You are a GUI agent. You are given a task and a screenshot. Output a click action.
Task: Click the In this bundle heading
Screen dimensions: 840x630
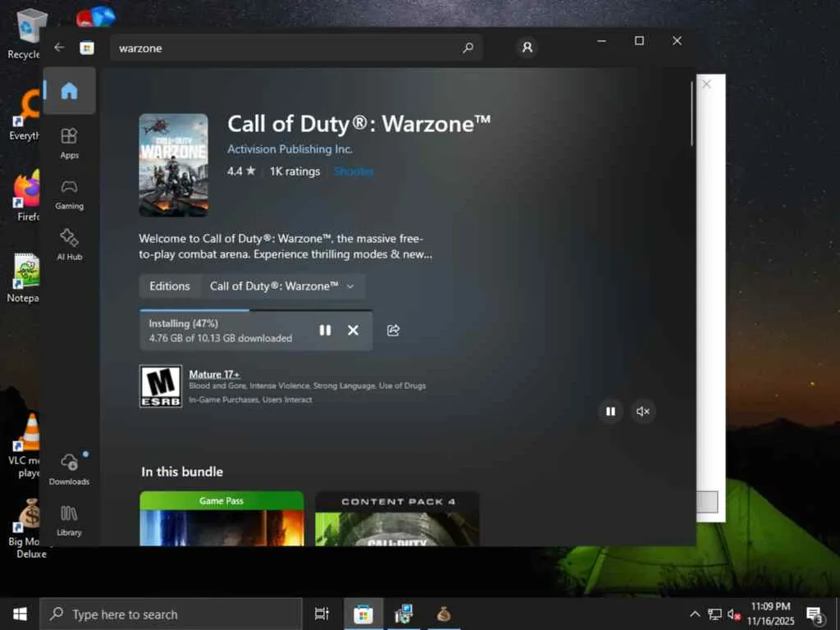(182, 472)
